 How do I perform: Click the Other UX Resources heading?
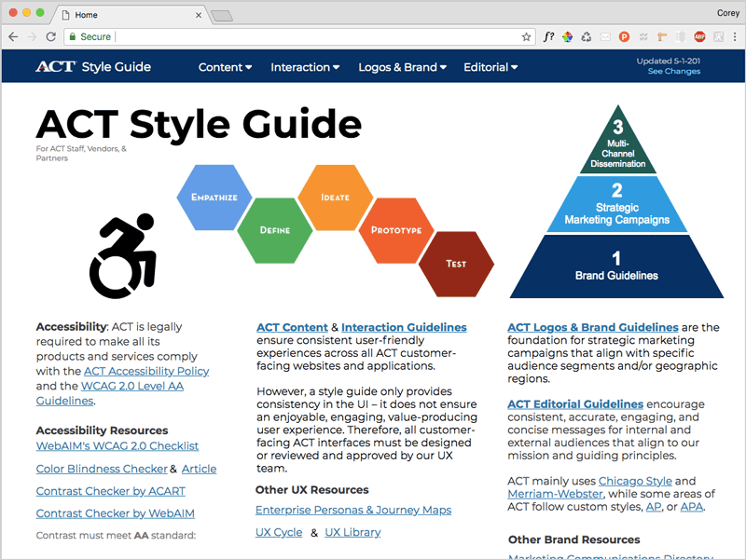click(312, 489)
